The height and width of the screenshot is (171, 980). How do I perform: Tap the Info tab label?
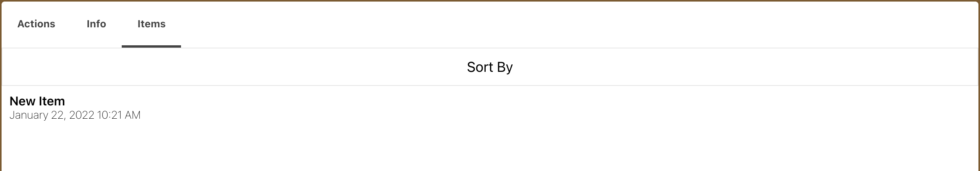pyautogui.click(x=96, y=24)
